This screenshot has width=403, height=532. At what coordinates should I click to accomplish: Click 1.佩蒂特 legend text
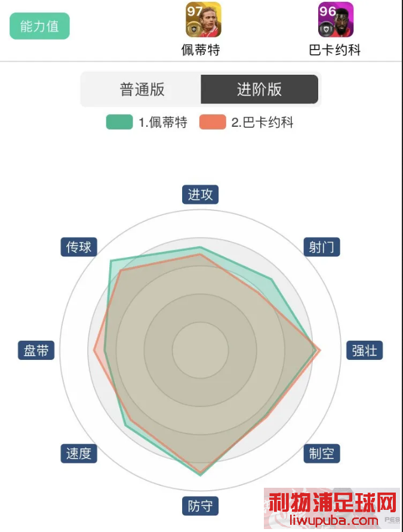tap(163, 123)
